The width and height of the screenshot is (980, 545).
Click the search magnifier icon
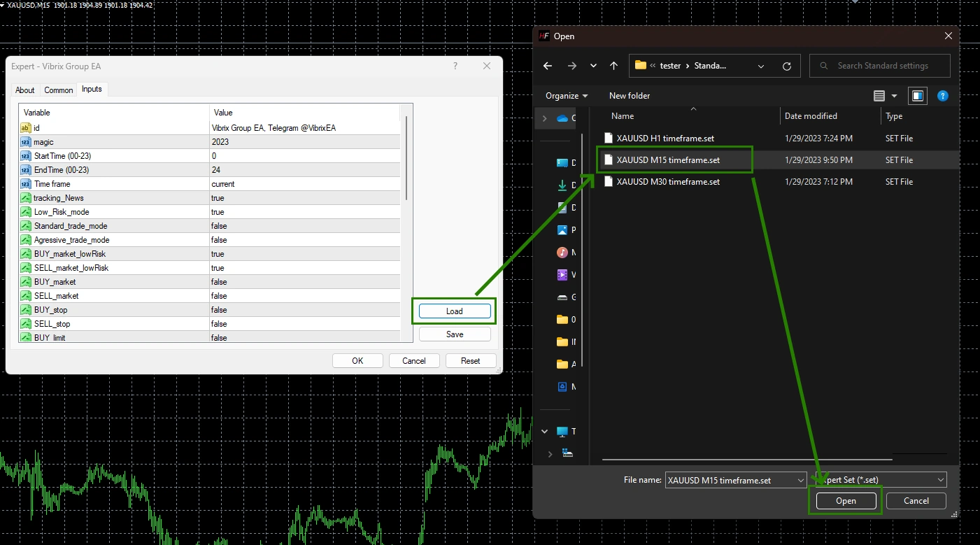(823, 66)
